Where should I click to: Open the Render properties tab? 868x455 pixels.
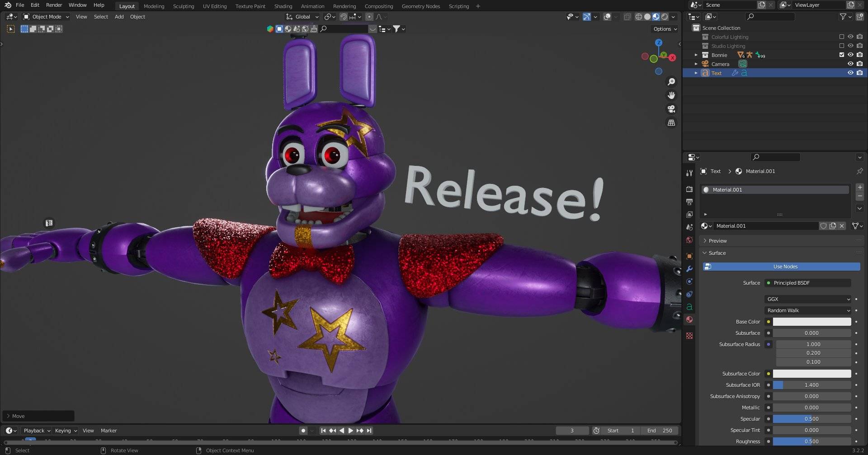[x=689, y=189]
